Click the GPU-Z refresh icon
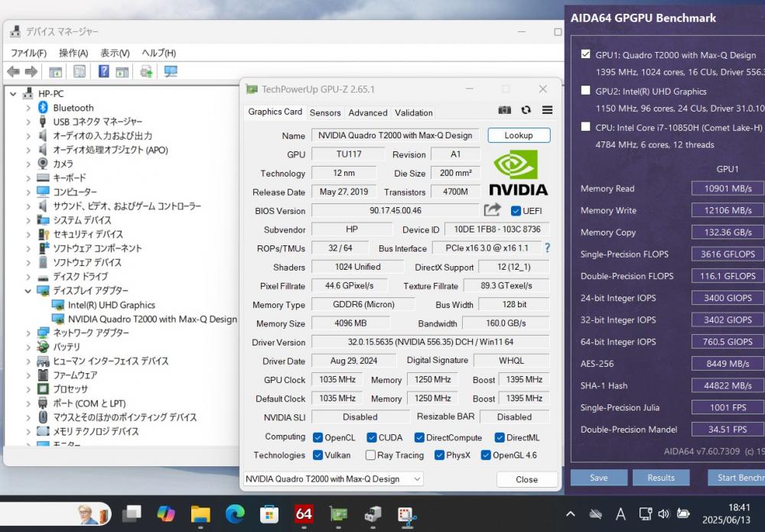Screen dimensions: 765x532 pyautogui.click(x=526, y=110)
